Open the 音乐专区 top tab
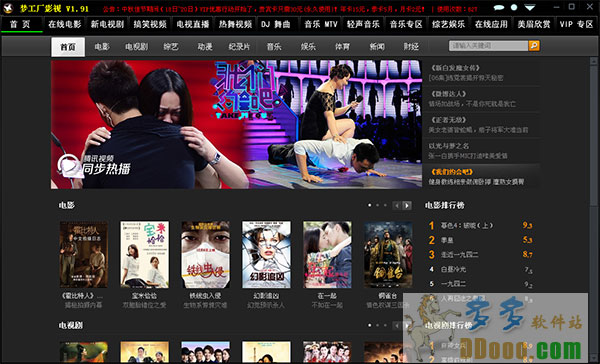 (406, 24)
